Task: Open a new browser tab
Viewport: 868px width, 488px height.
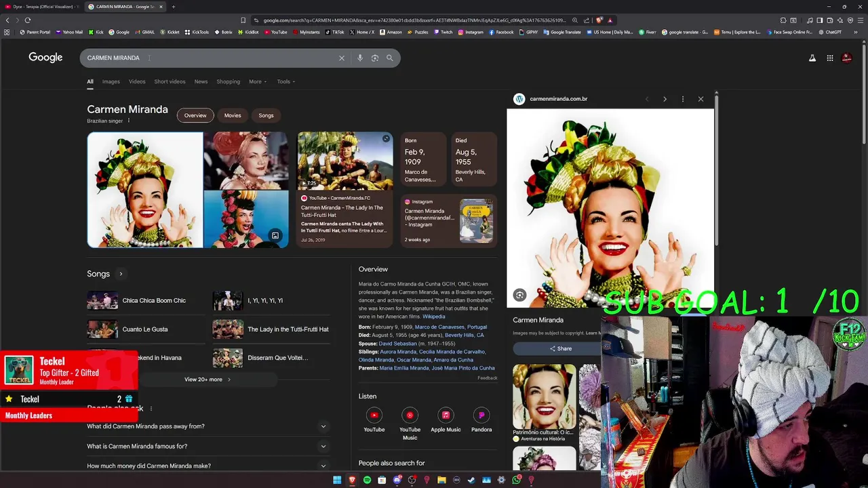Action: click(x=174, y=7)
